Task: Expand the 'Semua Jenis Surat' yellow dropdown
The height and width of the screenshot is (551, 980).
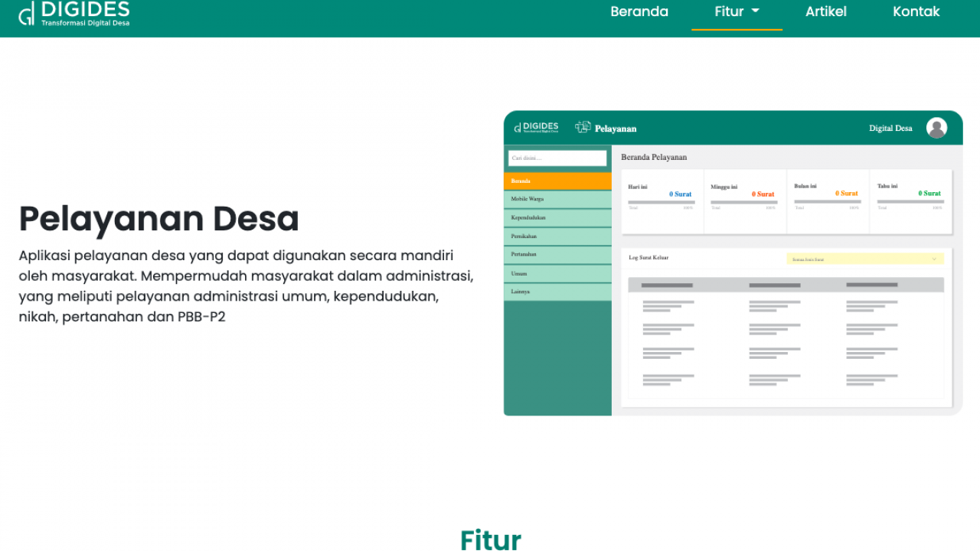Action: tap(865, 259)
